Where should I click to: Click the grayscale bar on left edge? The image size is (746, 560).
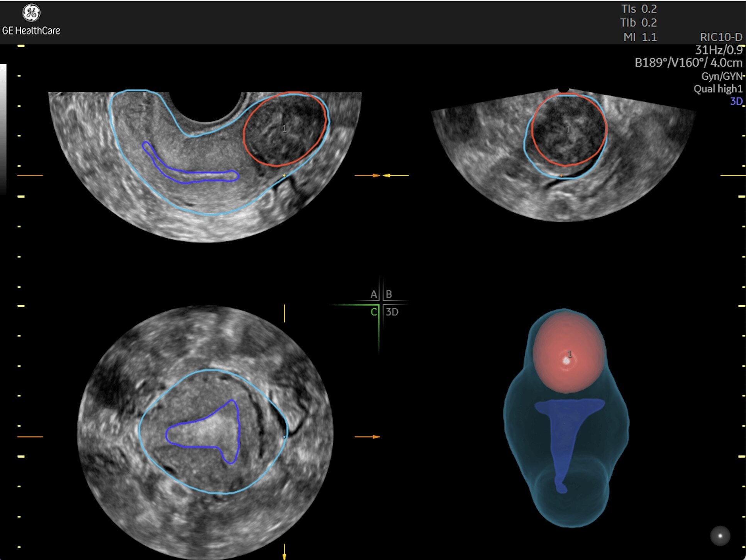click(x=3, y=127)
